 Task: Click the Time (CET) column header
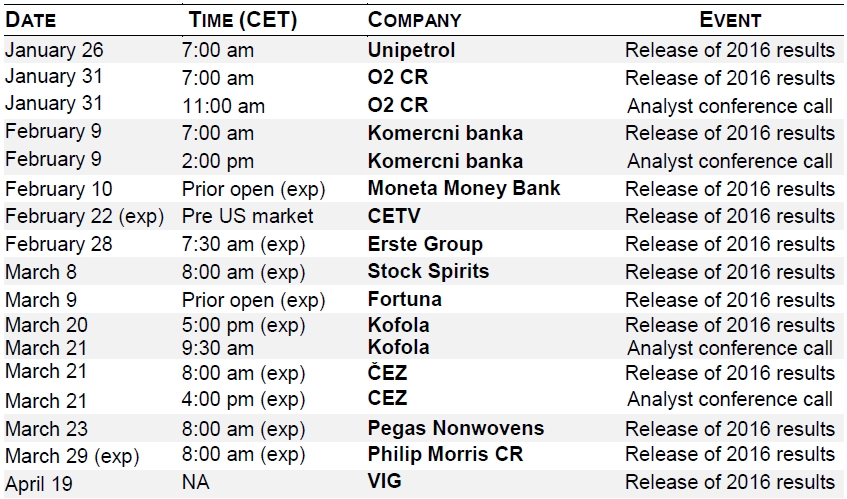(x=243, y=20)
